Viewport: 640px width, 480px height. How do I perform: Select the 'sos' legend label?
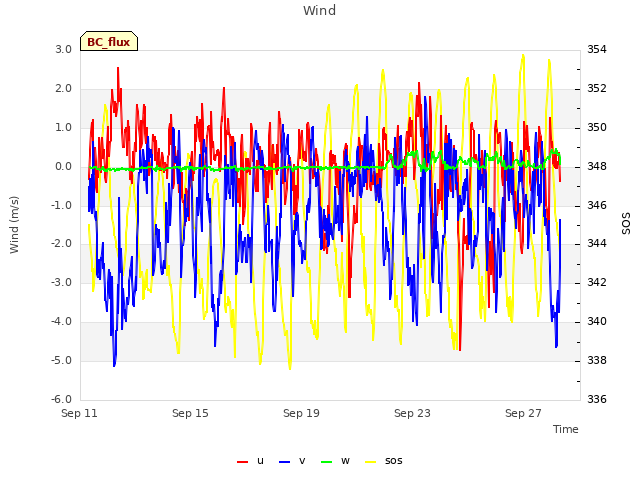tap(393, 461)
